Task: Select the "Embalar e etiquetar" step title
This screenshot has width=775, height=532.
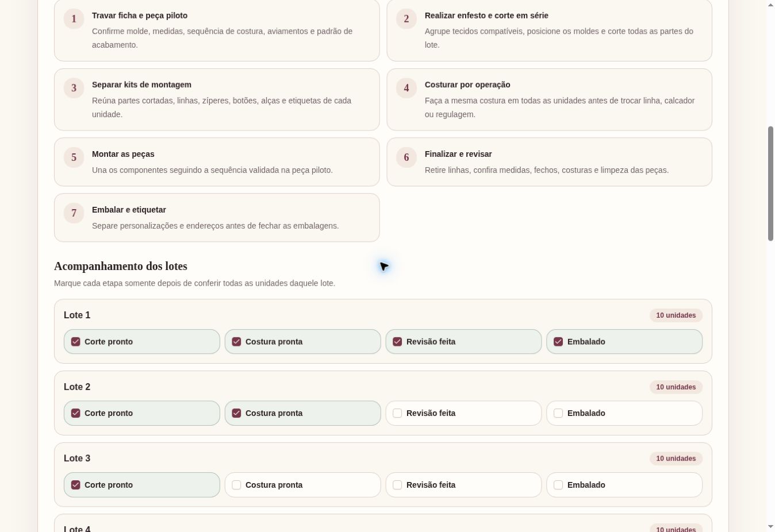Action: click(x=129, y=210)
